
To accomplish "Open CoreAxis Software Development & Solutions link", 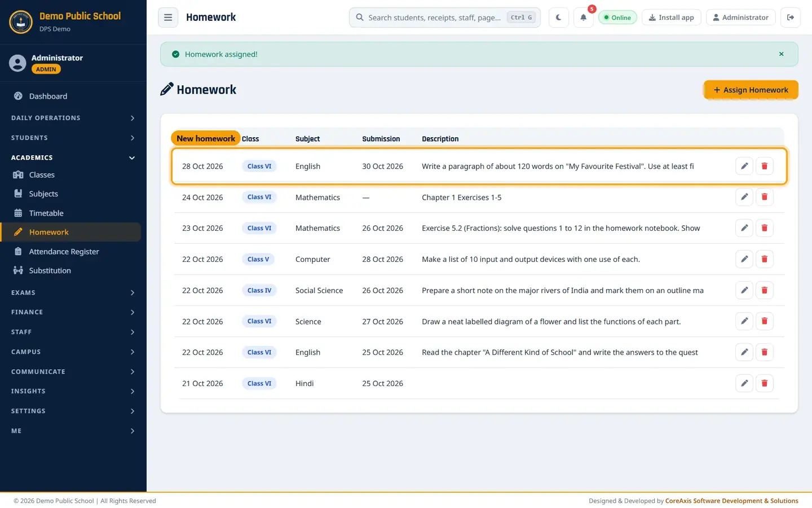I will click(x=731, y=501).
